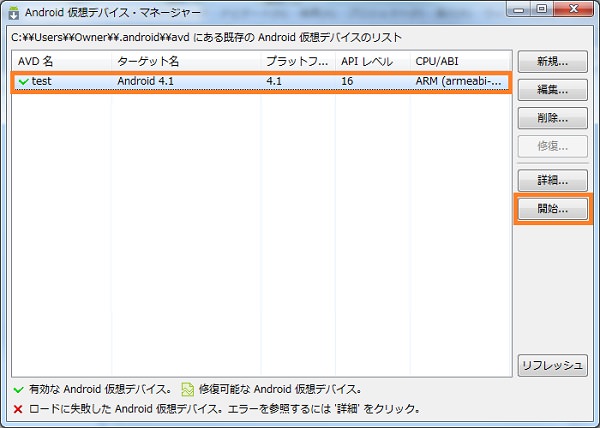Sort by API レベル column header
Image resolution: width=600 pixels, height=428 pixels.
[x=373, y=61]
